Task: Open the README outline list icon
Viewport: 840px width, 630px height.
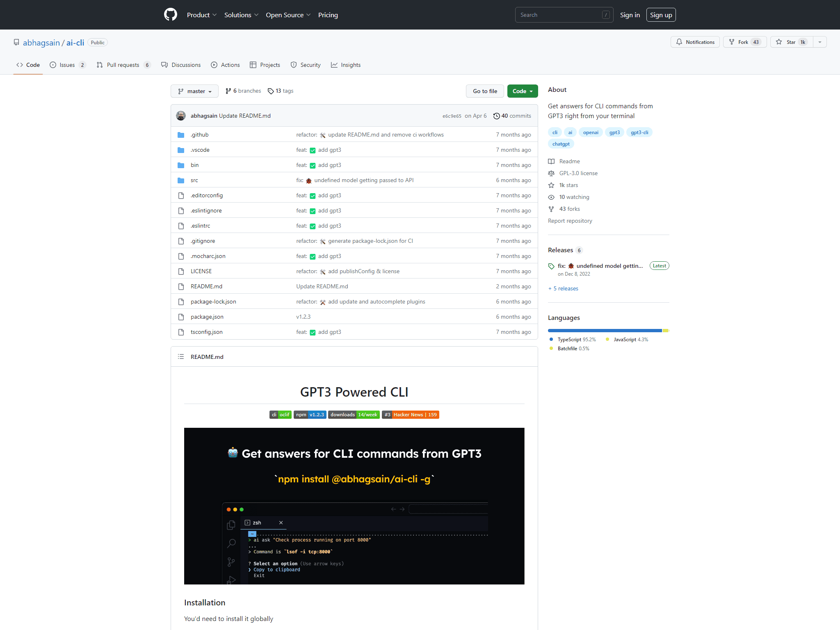Action: coord(181,356)
